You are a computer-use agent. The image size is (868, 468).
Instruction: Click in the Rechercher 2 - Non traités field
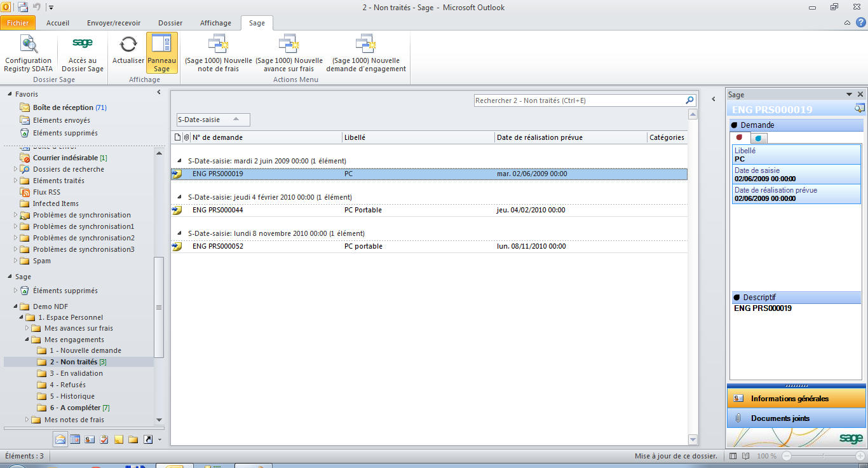[579, 100]
